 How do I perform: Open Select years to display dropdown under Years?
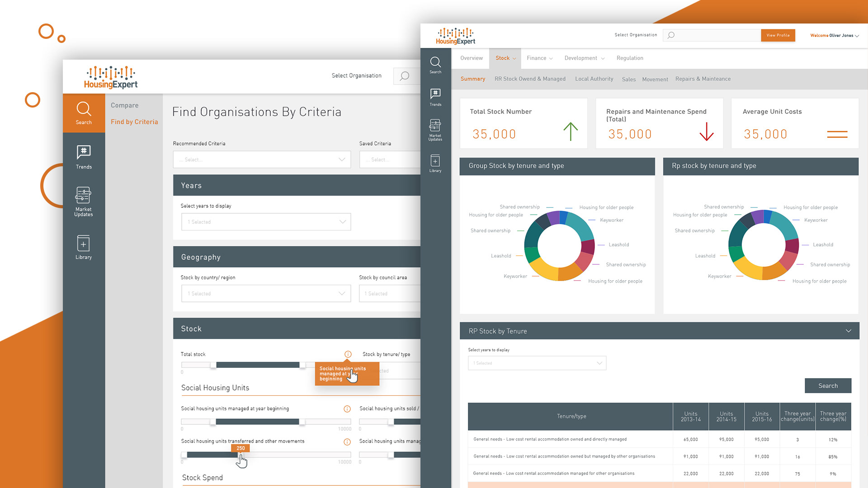tap(266, 222)
